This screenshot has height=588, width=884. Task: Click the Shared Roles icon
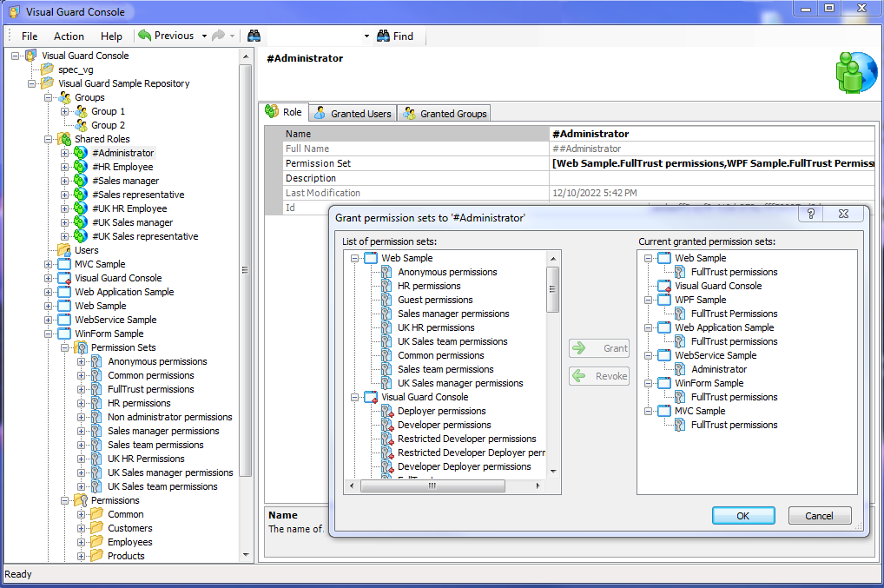65,139
